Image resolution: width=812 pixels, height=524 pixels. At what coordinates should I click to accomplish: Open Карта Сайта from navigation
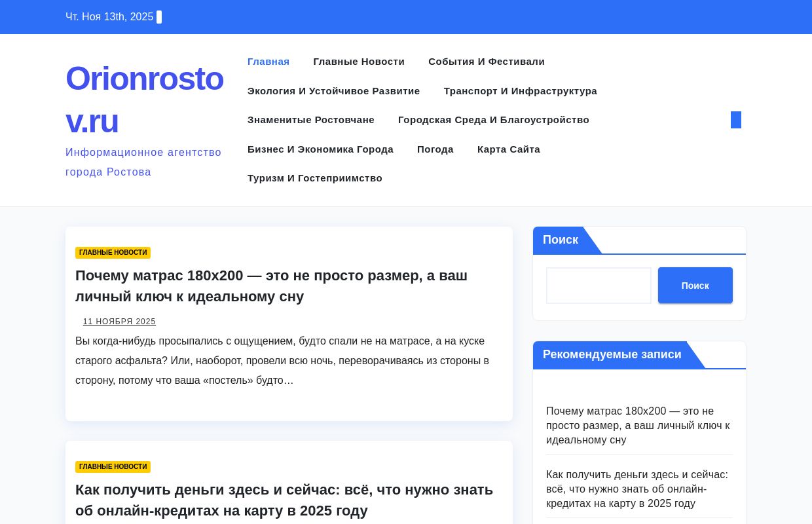[508, 149]
